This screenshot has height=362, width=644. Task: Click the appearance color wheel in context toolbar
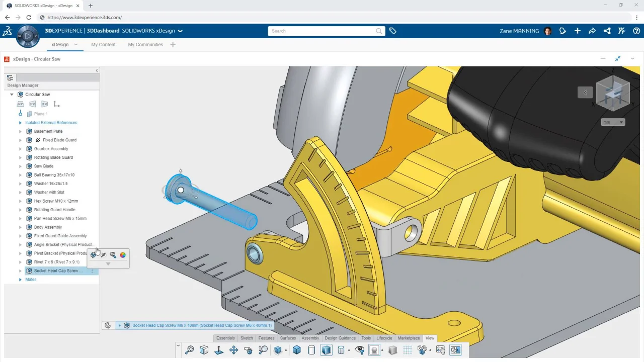coord(123,255)
